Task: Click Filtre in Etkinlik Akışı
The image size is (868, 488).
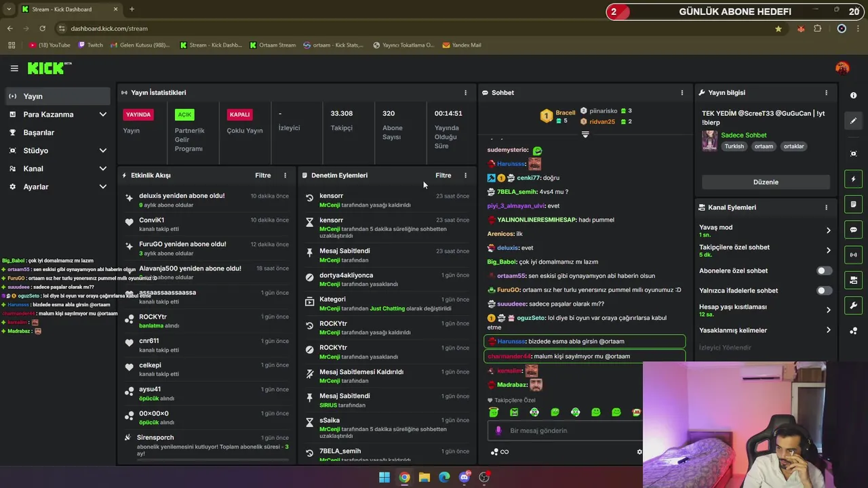Action: [x=263, y=175]
